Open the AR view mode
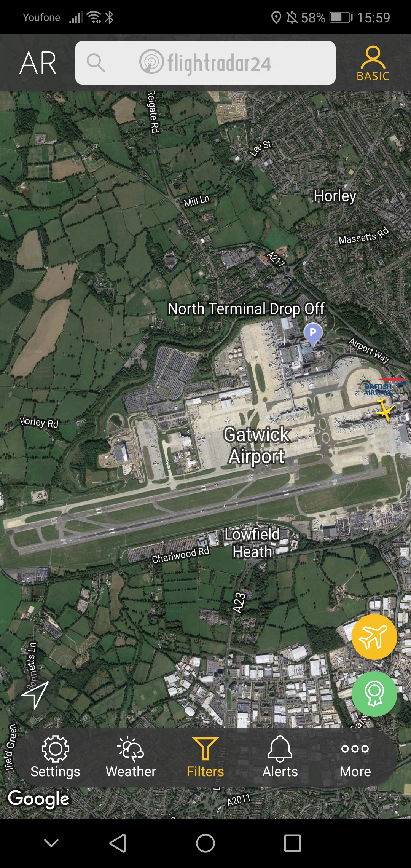The width and height of the screenshot is (411, 868). pos(38,63)
